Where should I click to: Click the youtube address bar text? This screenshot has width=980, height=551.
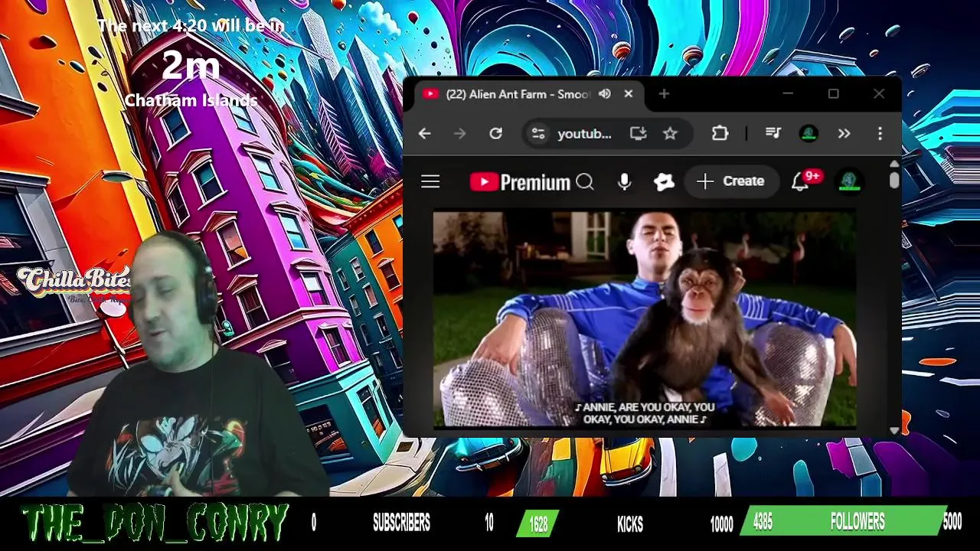coord(584,134)
